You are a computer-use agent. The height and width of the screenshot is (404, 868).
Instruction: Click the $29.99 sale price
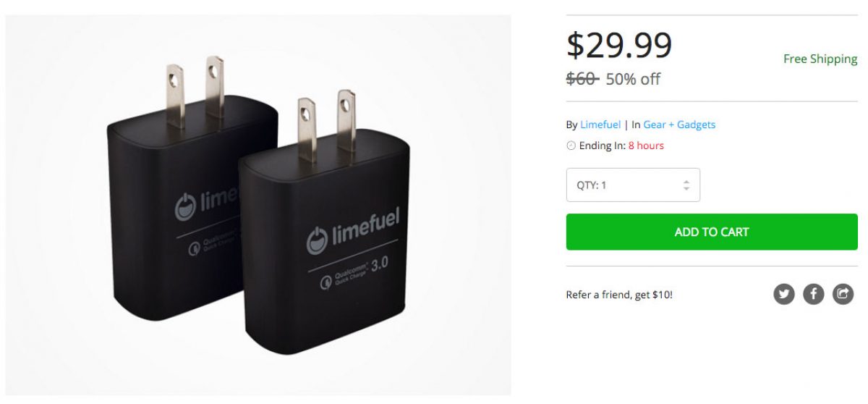619,45
